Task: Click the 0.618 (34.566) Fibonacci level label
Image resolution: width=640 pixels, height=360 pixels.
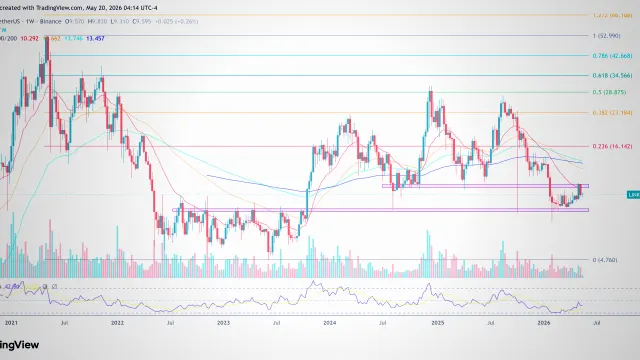Action: [612, 76]
